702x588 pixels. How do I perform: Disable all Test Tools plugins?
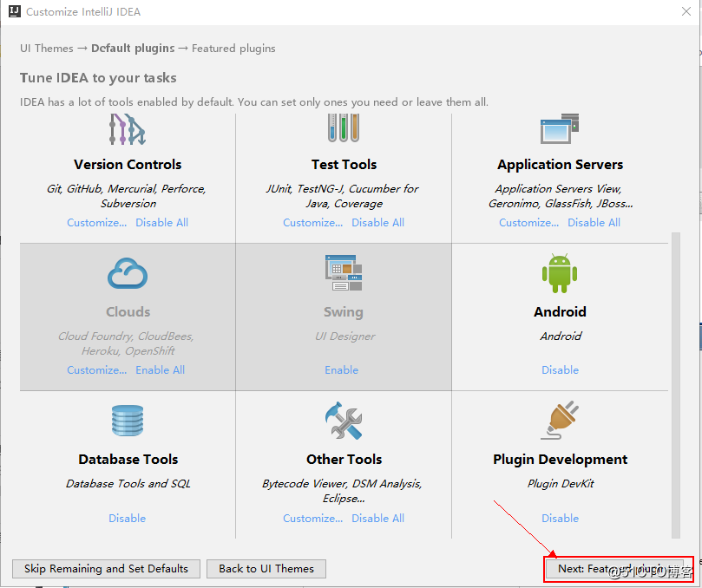pyautogui.click(x=377, y=222)
